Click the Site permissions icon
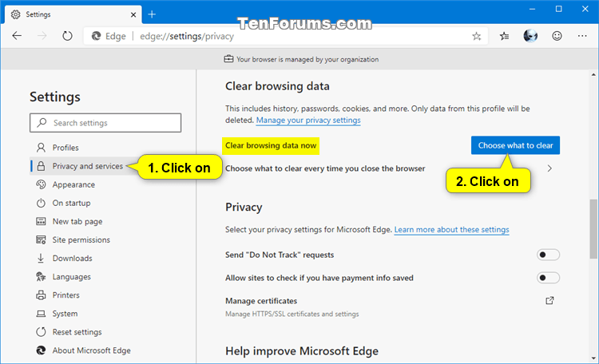The height and width of the screenshot is (364, 599). [41, 239]
